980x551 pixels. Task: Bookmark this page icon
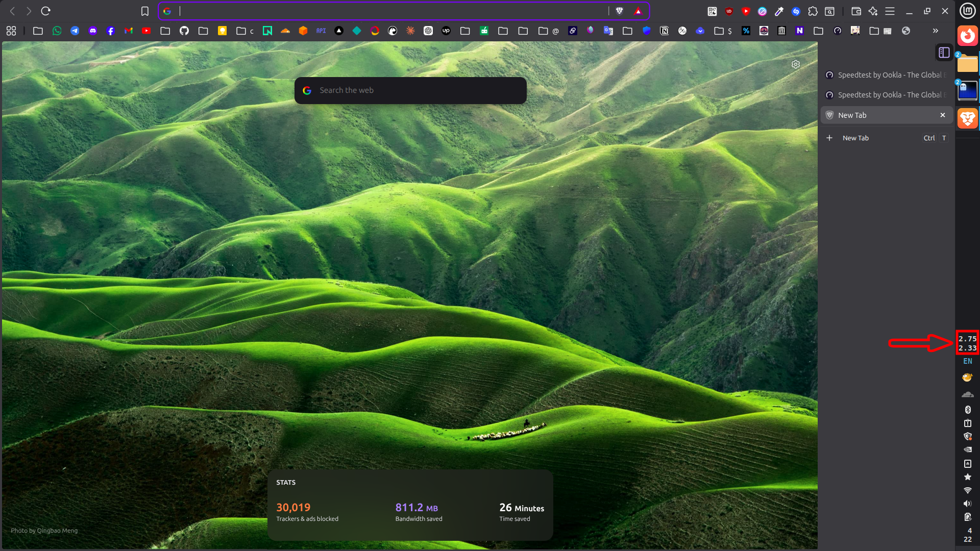click(x=145, y=11)
